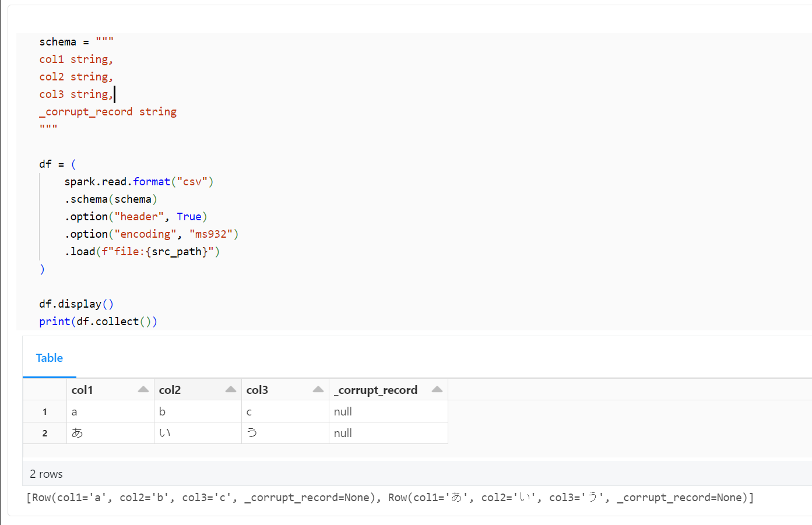Sort by col3 column arrow
Image resolution: width=812 pixels, height=525 pixels.
point(318,389)
